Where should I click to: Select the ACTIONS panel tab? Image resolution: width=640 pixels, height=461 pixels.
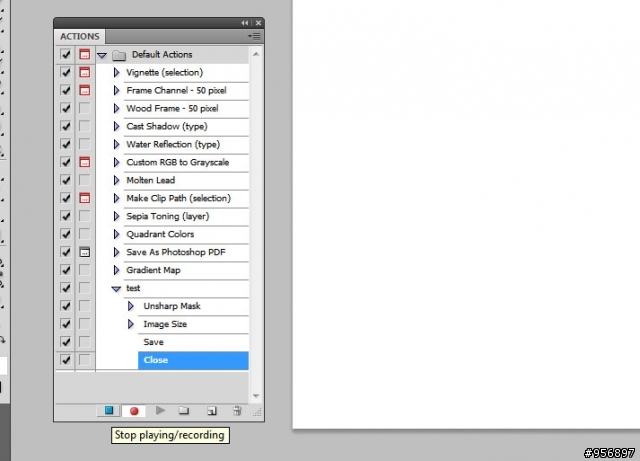[80, 36]
